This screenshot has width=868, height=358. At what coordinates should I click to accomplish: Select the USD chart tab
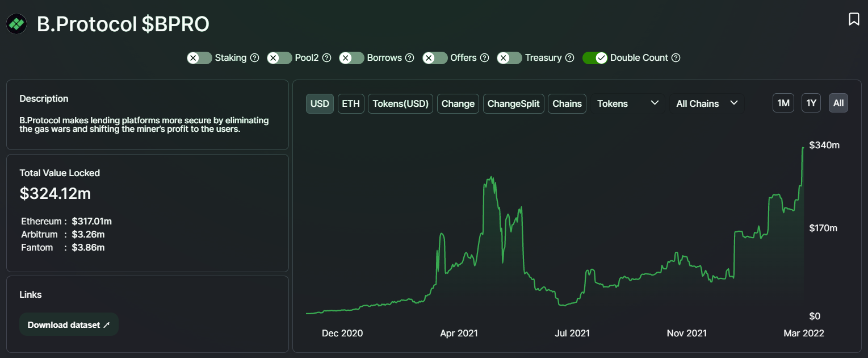click(x=320, y=103)
